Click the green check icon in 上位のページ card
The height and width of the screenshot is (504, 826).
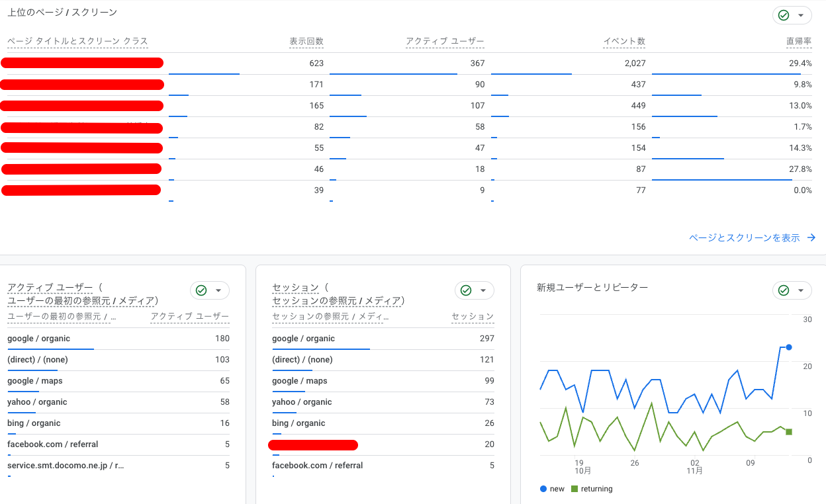click(784, 15)
